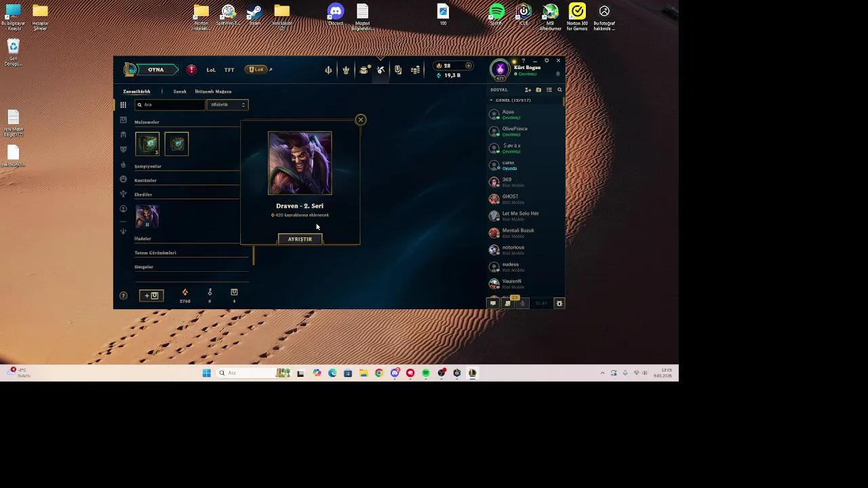Select the Draven eternal thumbnail under Ebediler

(x=147, y=217)
